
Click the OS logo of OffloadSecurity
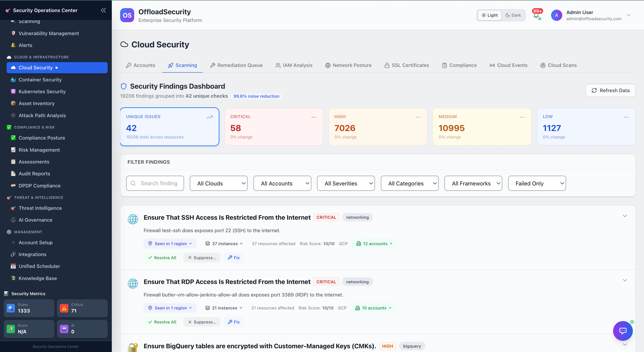click(x=127, y=15)
